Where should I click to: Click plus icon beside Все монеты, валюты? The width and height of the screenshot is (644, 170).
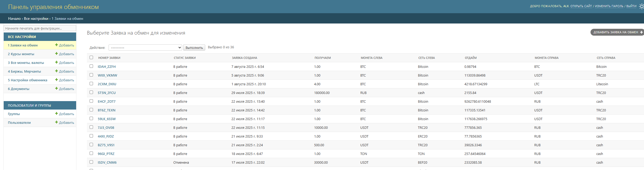pos(56,63)
